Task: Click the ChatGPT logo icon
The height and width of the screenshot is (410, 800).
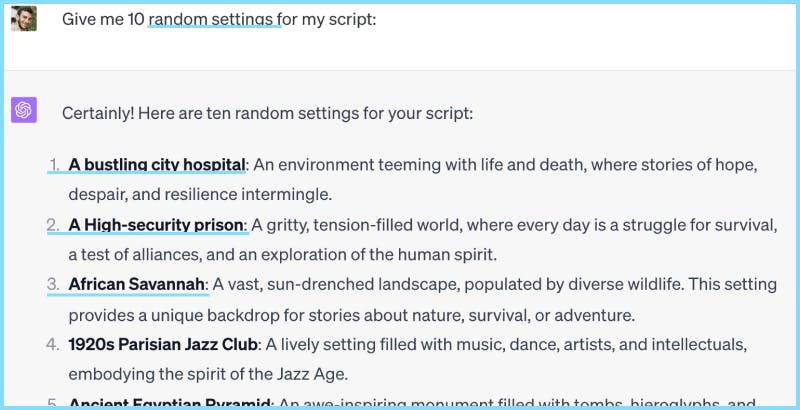Action: click(24, 111)
